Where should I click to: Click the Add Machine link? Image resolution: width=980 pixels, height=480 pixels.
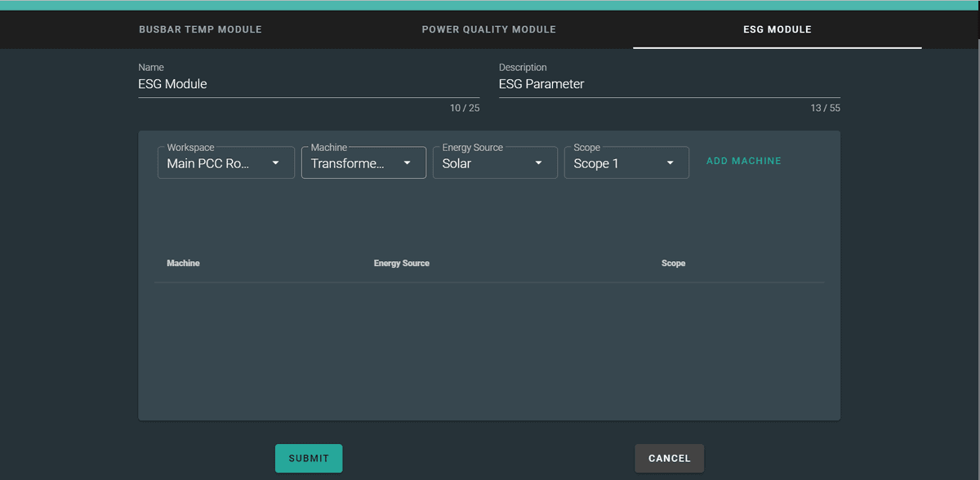tap(743, 161)
